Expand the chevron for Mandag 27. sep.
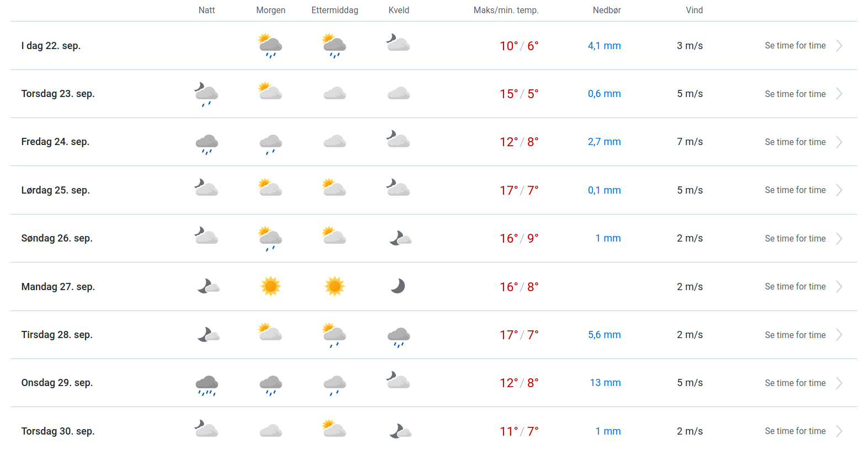The width and height of the screenshot is (868, 455). [839, 287]
